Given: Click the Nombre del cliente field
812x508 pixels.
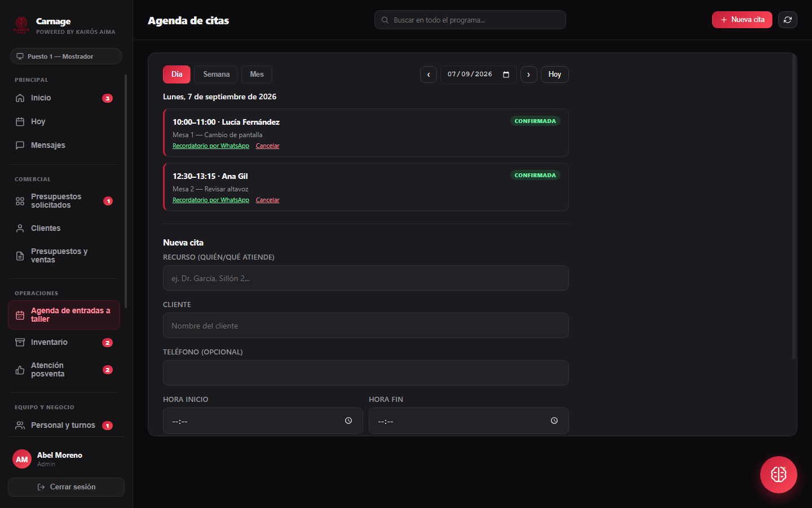Looking at the screenshot, I should (x=366, y=326).
